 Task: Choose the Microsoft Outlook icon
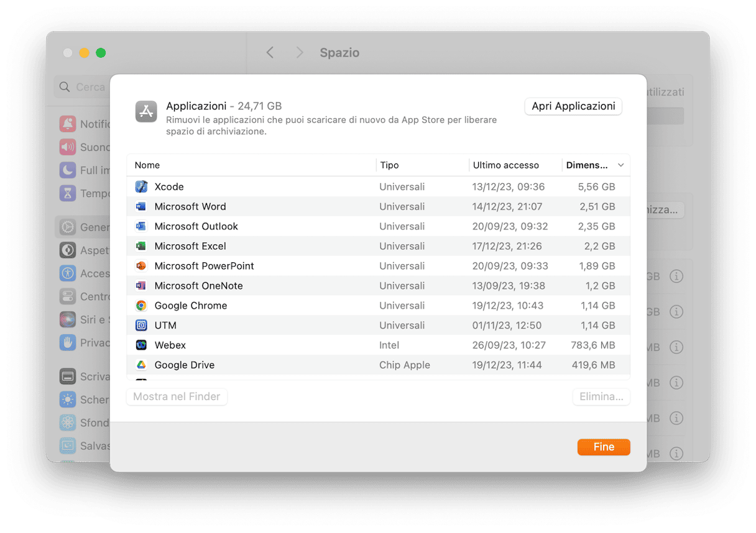(141, 226)
